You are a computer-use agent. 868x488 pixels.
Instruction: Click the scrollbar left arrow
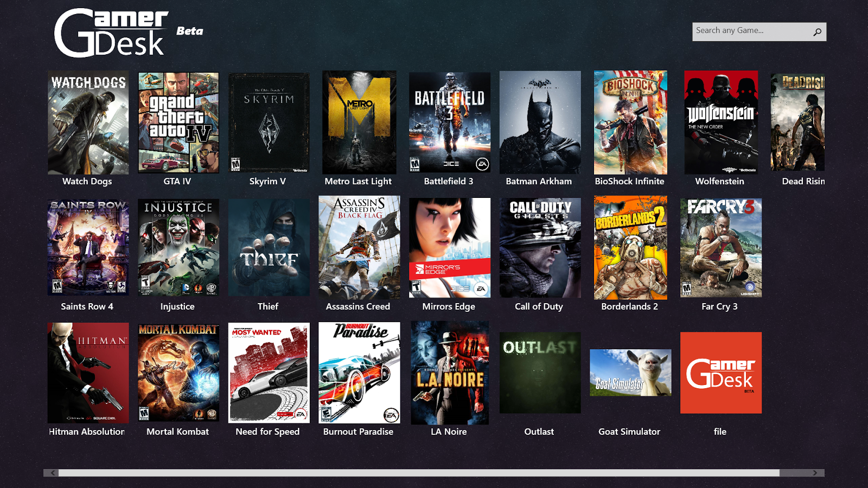coord(53,473)
